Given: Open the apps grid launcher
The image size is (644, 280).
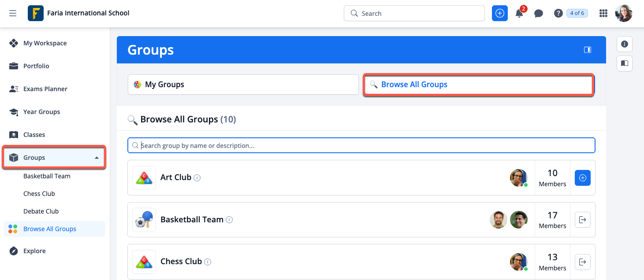Looking at the screenshot, I should pyautogui.click(x=603, y=13).
